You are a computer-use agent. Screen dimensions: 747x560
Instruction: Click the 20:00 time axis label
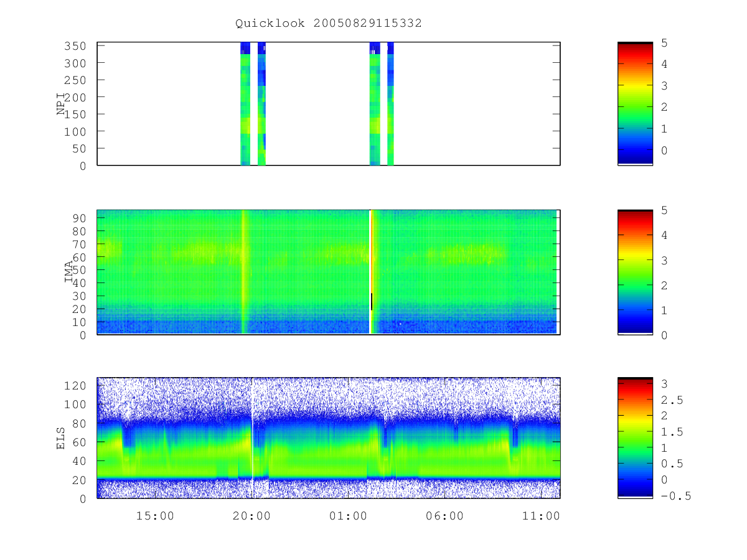point(251,516)
